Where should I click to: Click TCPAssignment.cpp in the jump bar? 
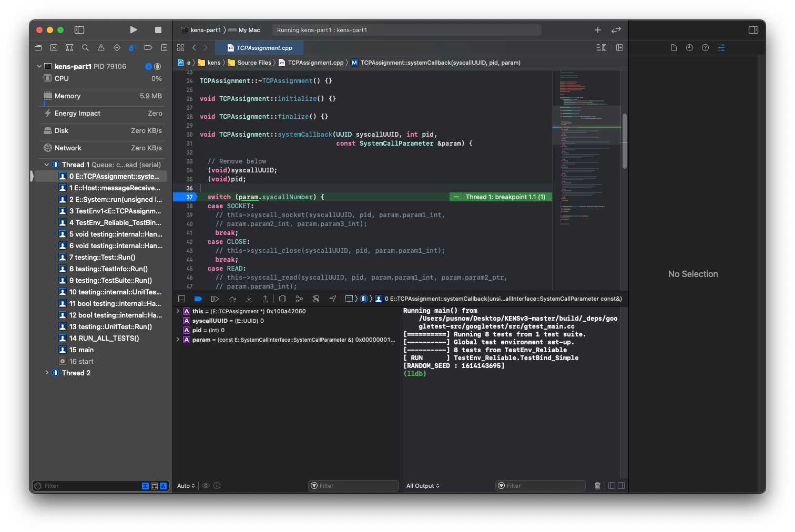pos(311,63)
